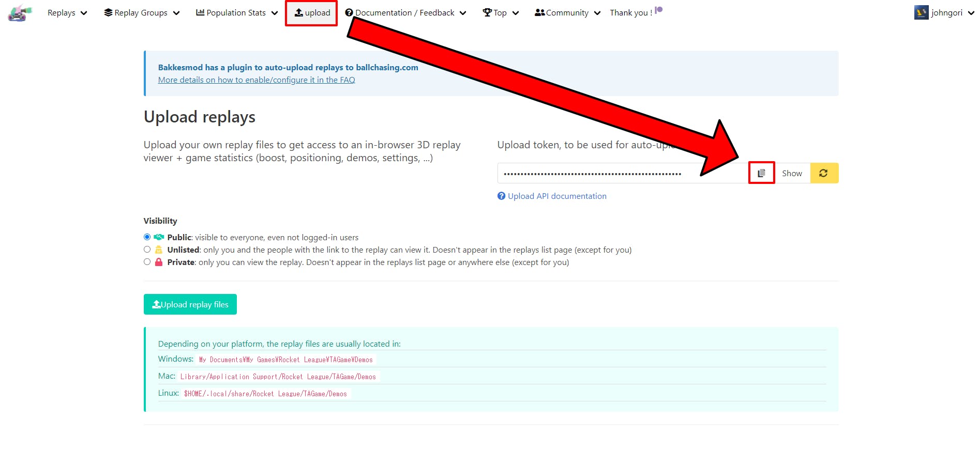Screen dimensions: 980x451
Task: Select the Public visibility radio button
Action: coord(147,237)
